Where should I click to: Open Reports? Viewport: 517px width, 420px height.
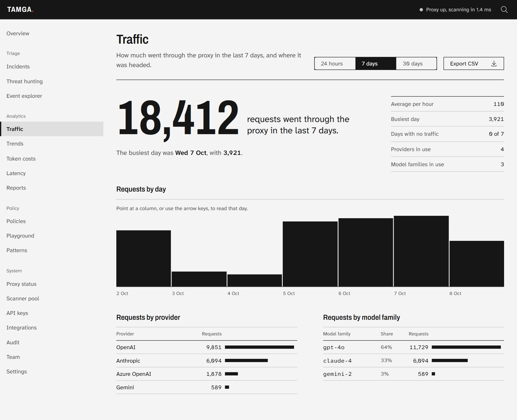click(52, 188)
